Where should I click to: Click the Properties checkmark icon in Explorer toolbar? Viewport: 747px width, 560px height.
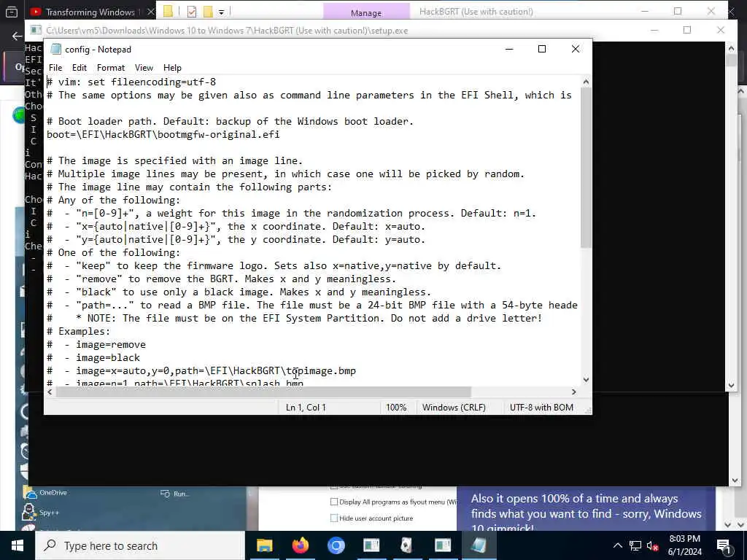click(x=192, y=12)
